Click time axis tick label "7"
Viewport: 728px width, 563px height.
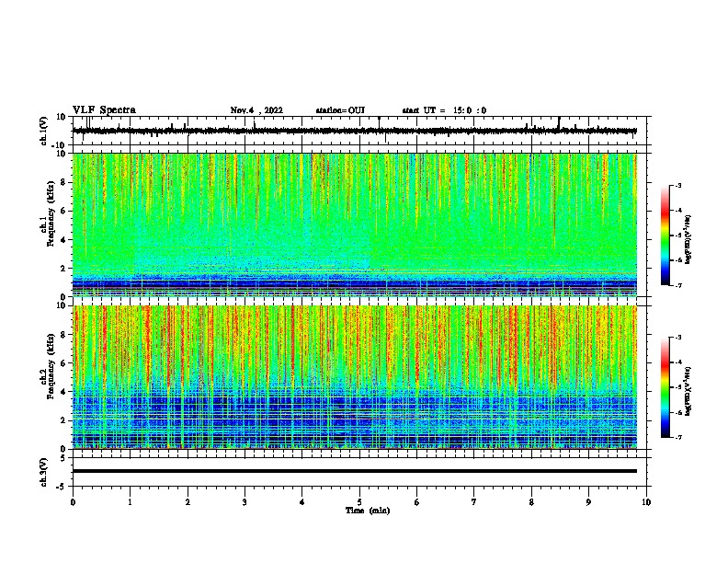point(474,502)
